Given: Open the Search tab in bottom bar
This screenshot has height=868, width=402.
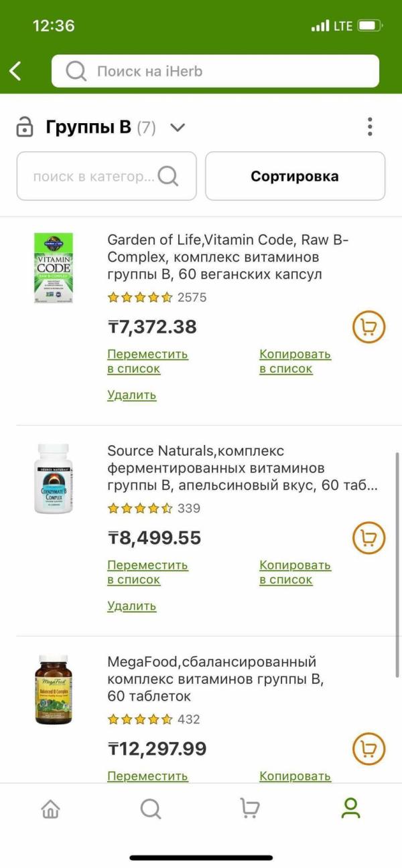Looking at the screenshot, I should point(150,809).
